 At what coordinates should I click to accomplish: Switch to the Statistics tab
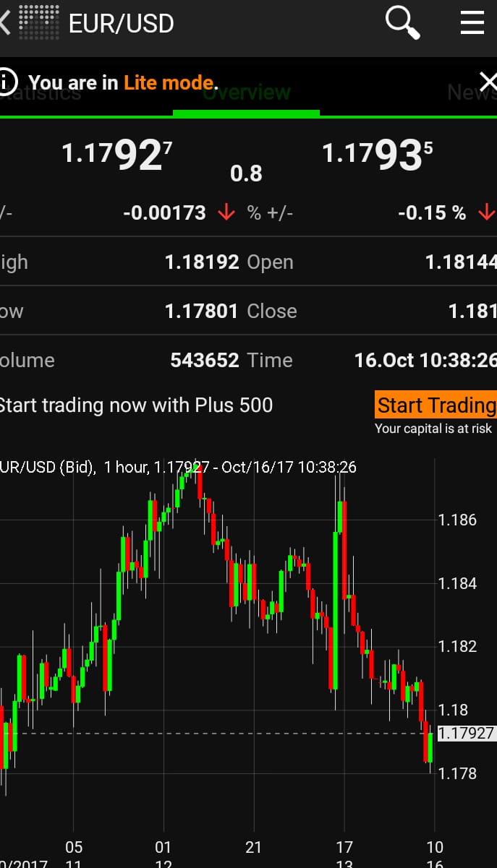(x=41, y=93)
